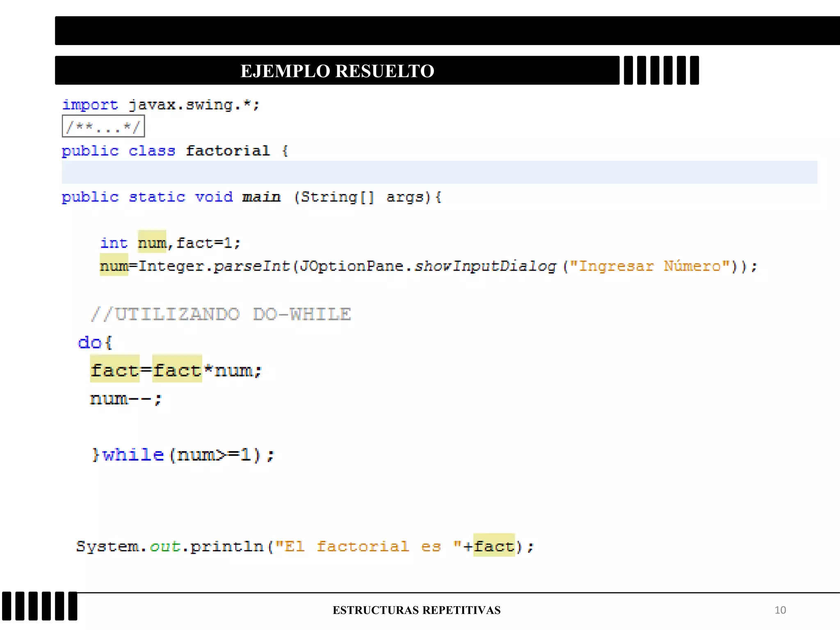This screenshot has height=630, width=840.
Task: Click the page number 10
Action: click(x=780, y=610)
